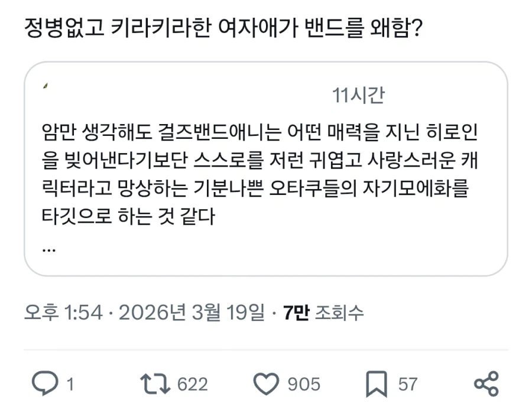Click the quoted tweet author's small avatar

pyautogui.click(x=44, y=87)
